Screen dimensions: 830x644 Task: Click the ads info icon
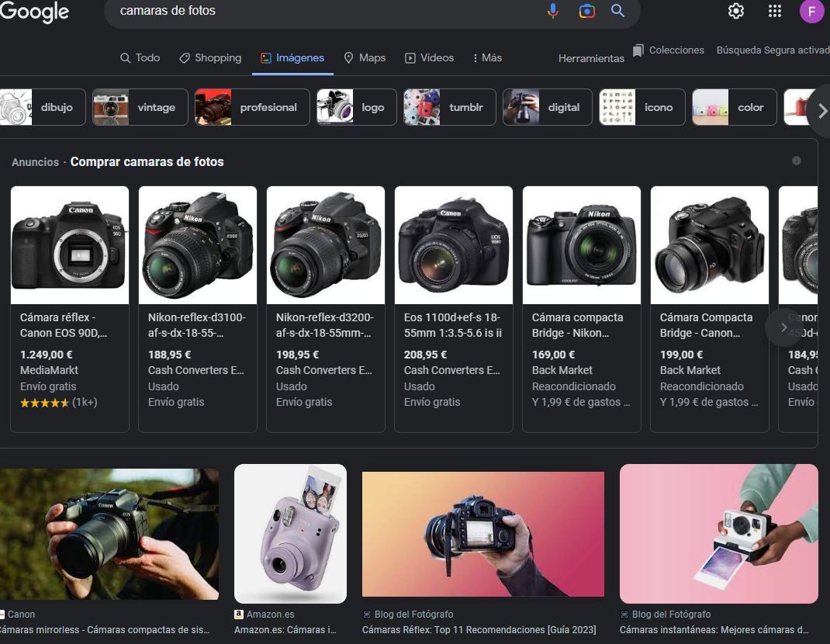pyautogui.click(x=796, y=161)
